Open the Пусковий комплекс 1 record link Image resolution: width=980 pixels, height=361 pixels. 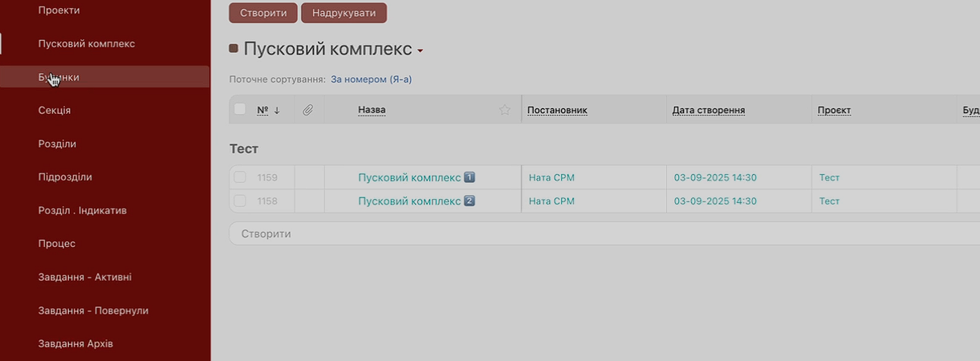pos(409,177)
